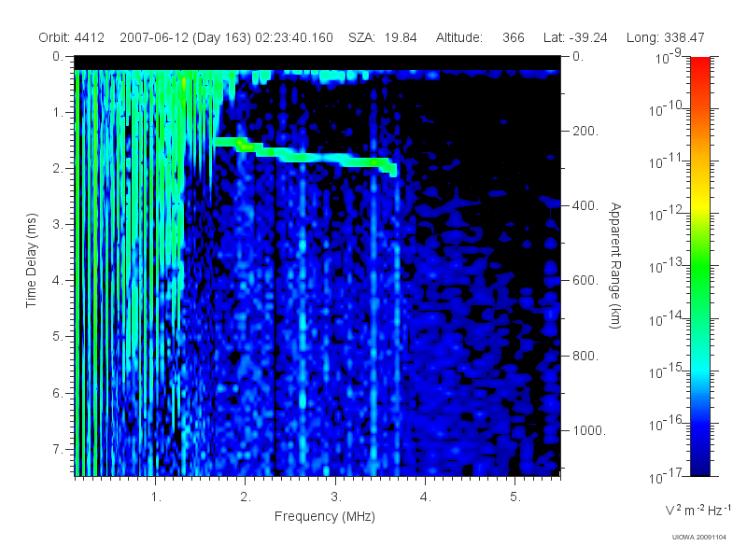Image resolution: width=747 pixels, height=560 pixels.
Task: Click the '1.' frequency axis tick label
Action: (156, 497)
